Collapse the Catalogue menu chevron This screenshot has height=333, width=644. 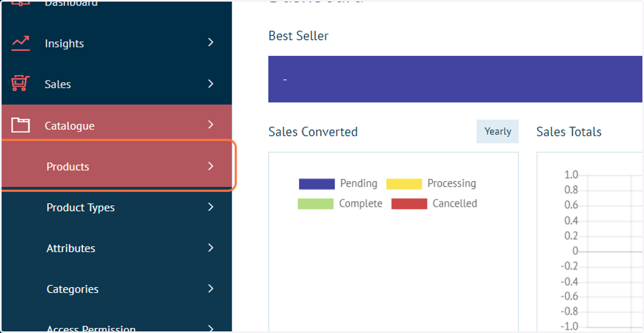point(211,125)
